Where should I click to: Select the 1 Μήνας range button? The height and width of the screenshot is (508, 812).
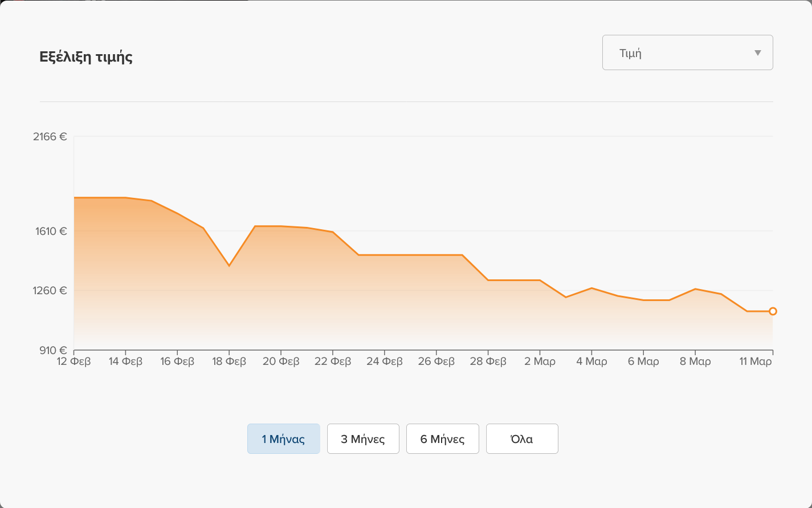click(x=283, y=438)
